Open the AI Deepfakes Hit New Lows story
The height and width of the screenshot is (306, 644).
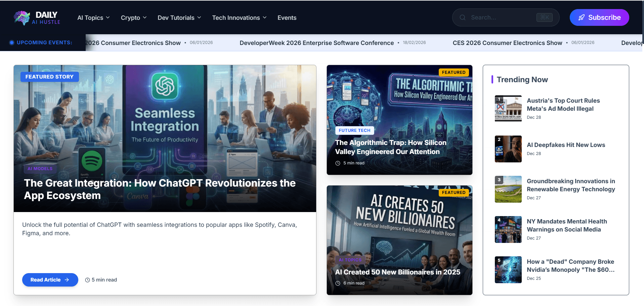[x=566, y=145]
